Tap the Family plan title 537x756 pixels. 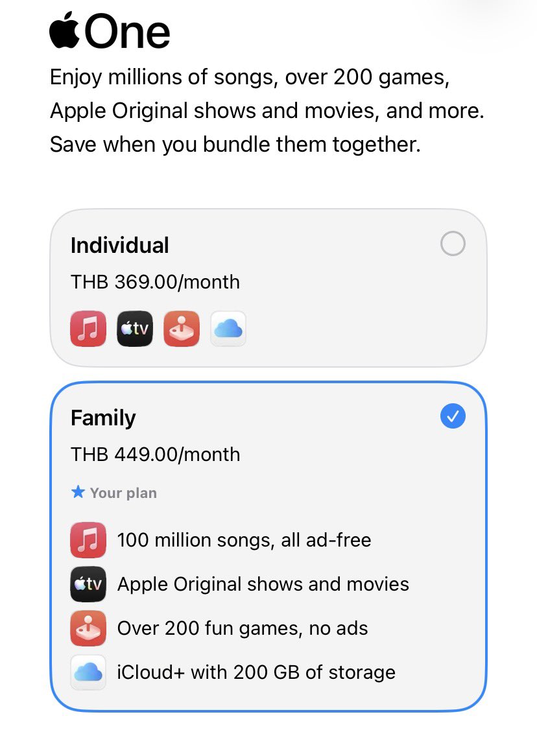coord(103,418)
